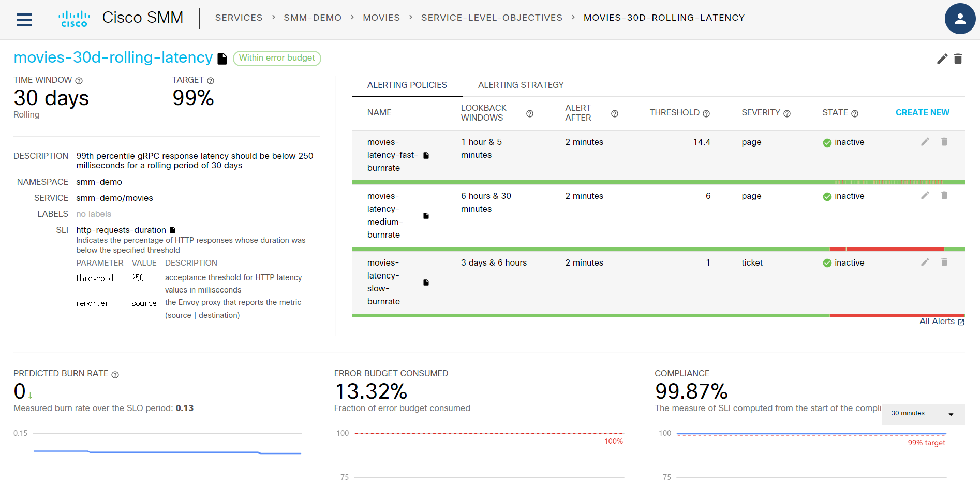Click the smm-demo namespace value
980x482 pixels.
tap(99, 182)
